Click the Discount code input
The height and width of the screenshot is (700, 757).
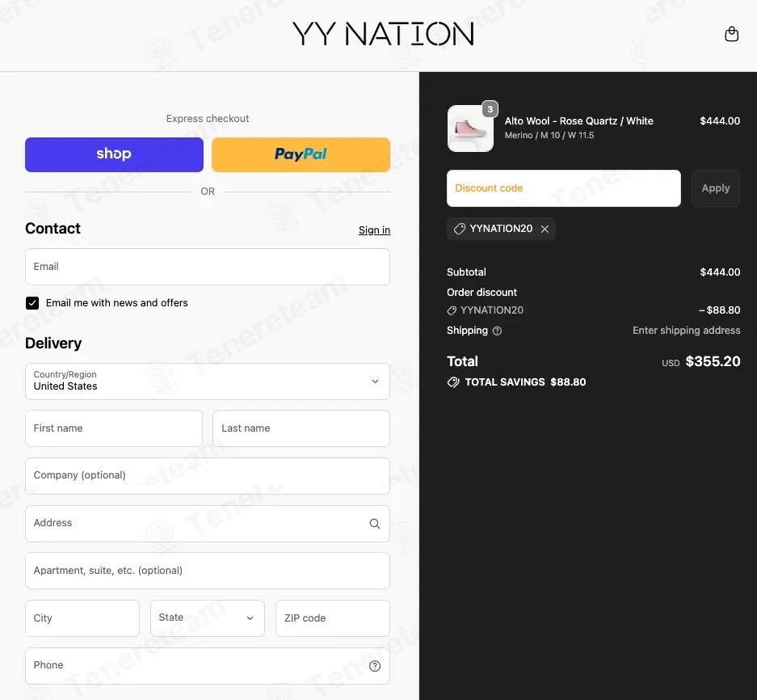click(563, 188)
